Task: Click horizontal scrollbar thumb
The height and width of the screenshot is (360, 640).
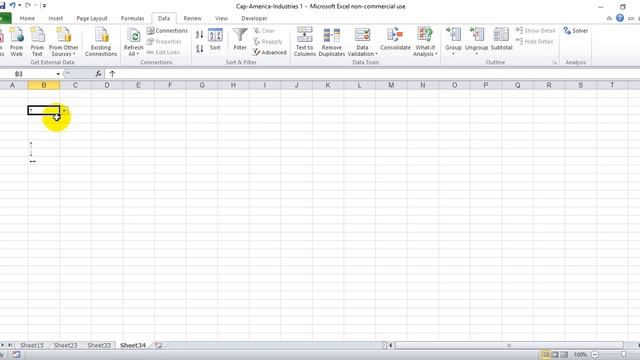Action: coord(509,345)
